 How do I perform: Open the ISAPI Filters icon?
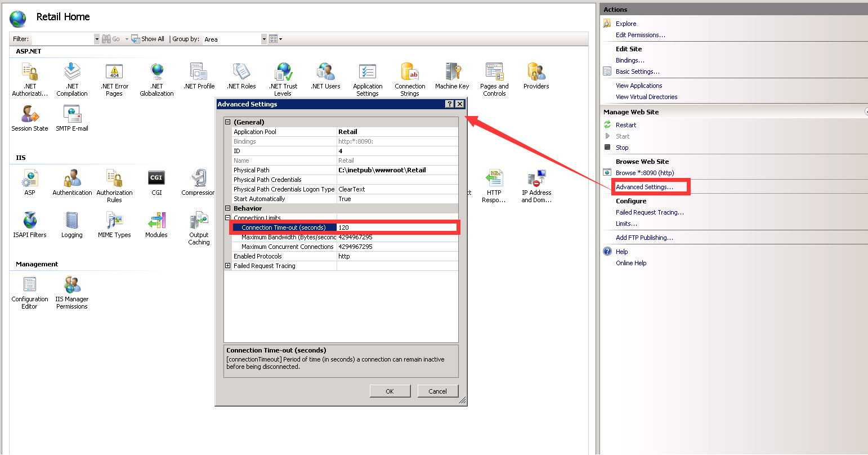(30, 225)
